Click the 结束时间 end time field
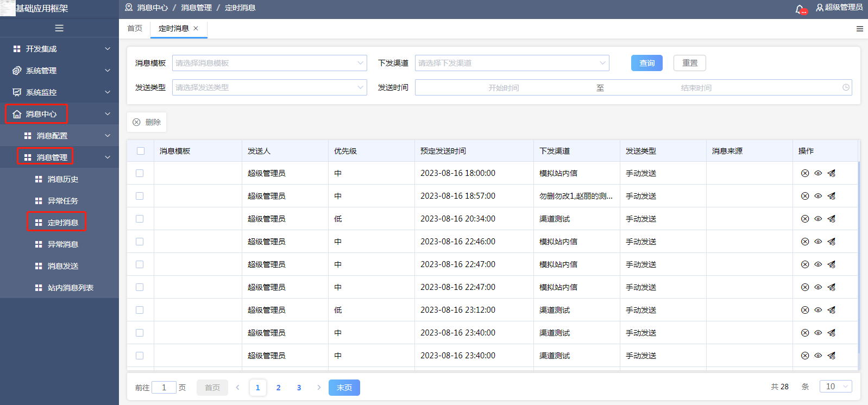 coord(696,87)
